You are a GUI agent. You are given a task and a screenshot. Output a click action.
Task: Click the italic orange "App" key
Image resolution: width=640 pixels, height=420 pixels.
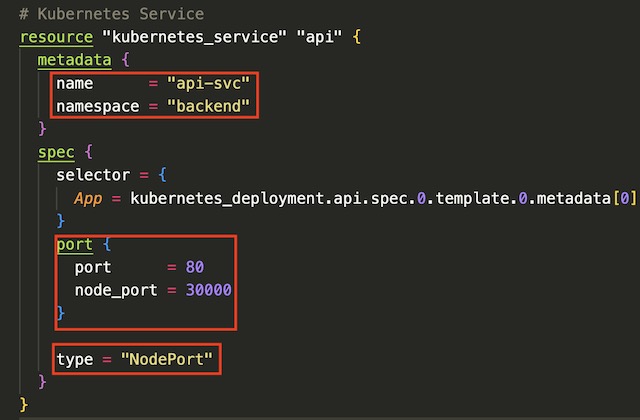[x=89, y=198]
